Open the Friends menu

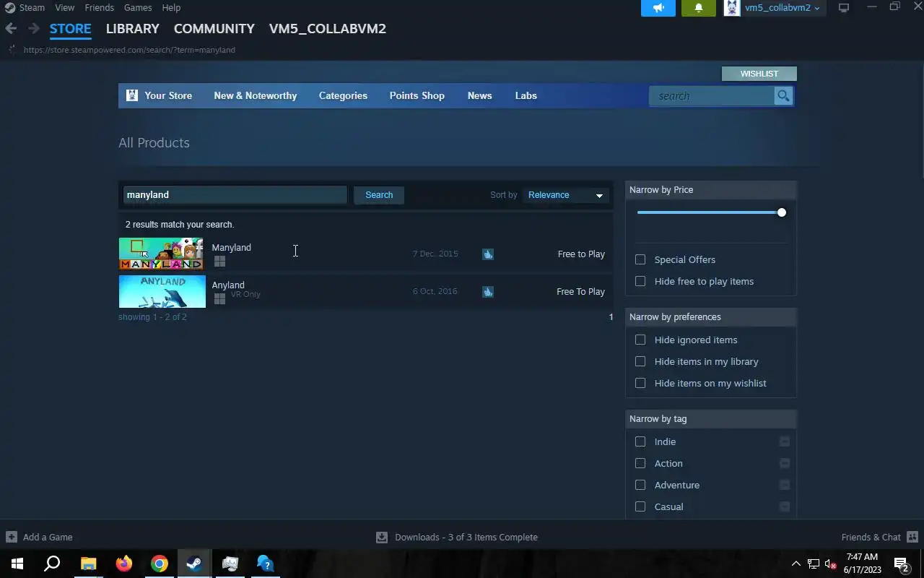point(99,7)
